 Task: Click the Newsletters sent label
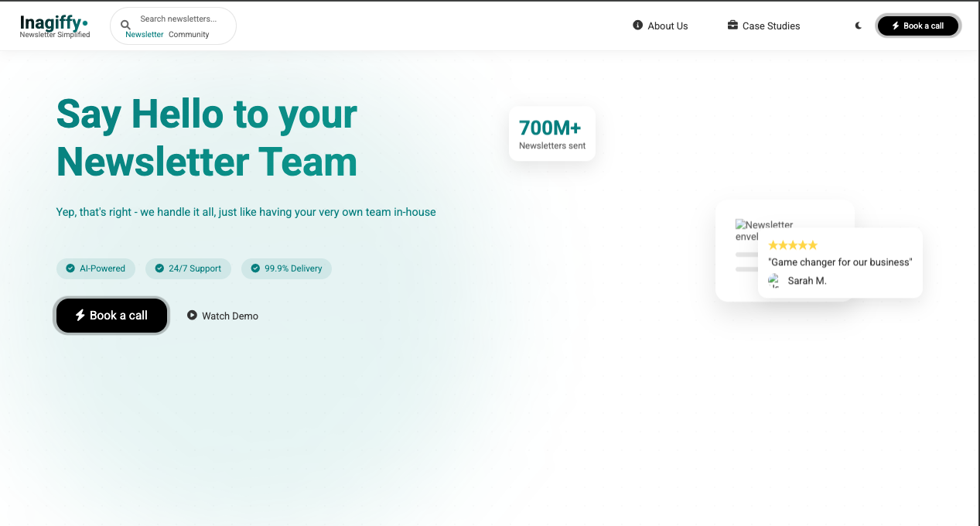[x=552, y=145]
